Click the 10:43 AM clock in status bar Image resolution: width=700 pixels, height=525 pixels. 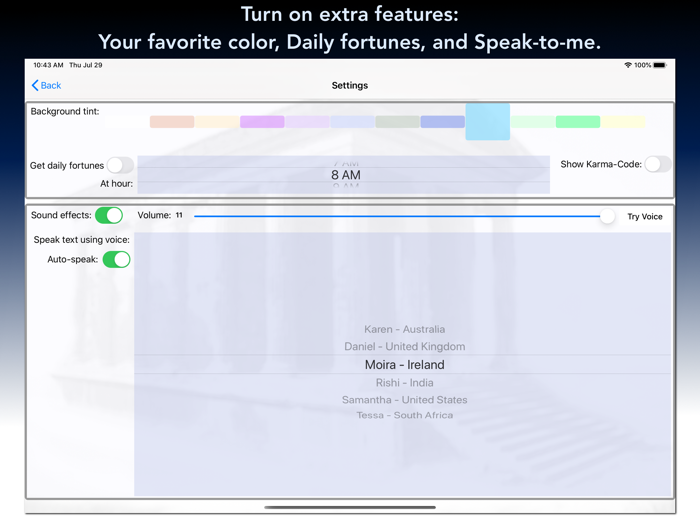point(48,65)
